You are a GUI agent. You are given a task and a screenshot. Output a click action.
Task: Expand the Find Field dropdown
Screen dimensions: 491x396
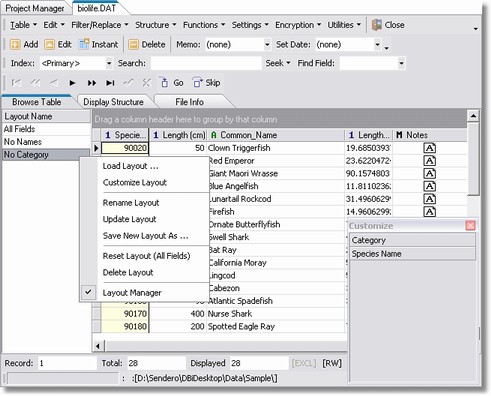pos(401,63)
